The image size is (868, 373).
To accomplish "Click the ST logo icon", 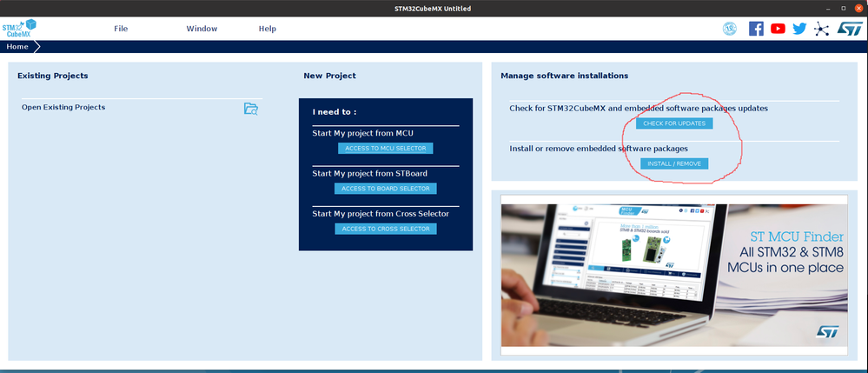I will (849, 29).
